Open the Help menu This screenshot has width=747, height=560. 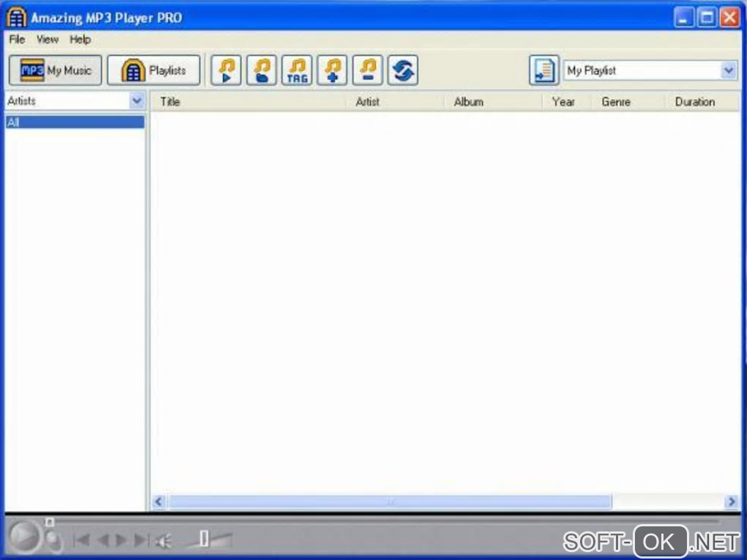click(80, 40)
